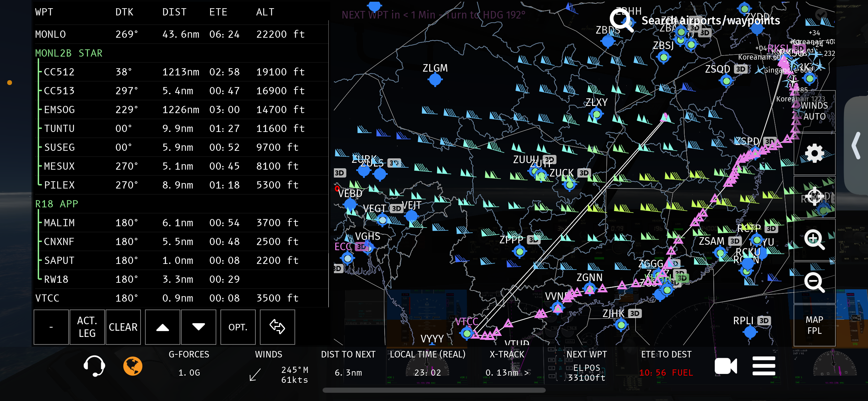Toggle WINDS AUTO map overlay
This screenshot has width=868, height=401.
point(815,111)
